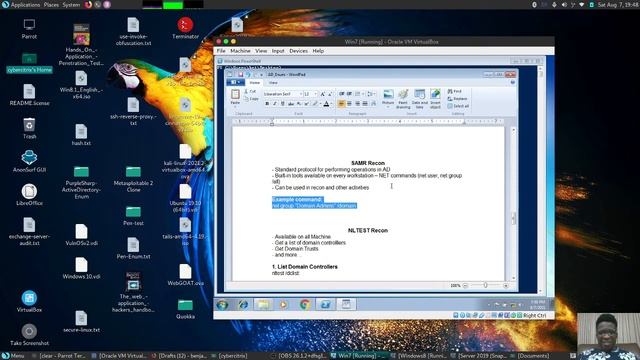Open the Parrot Applications menu
This screenshot has width=640, height=360.
tap(21, 5)
